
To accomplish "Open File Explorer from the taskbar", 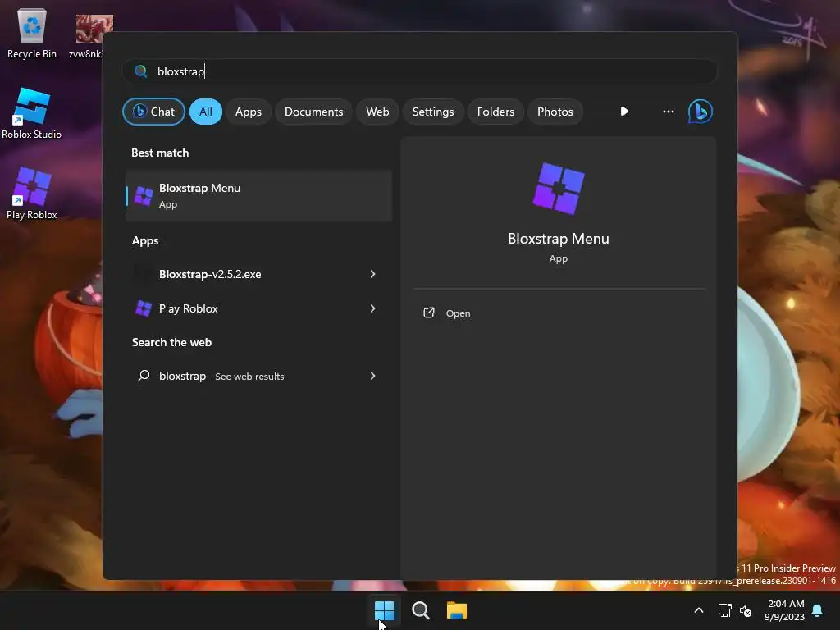I will pyautogui.click(x=456, y=610).
